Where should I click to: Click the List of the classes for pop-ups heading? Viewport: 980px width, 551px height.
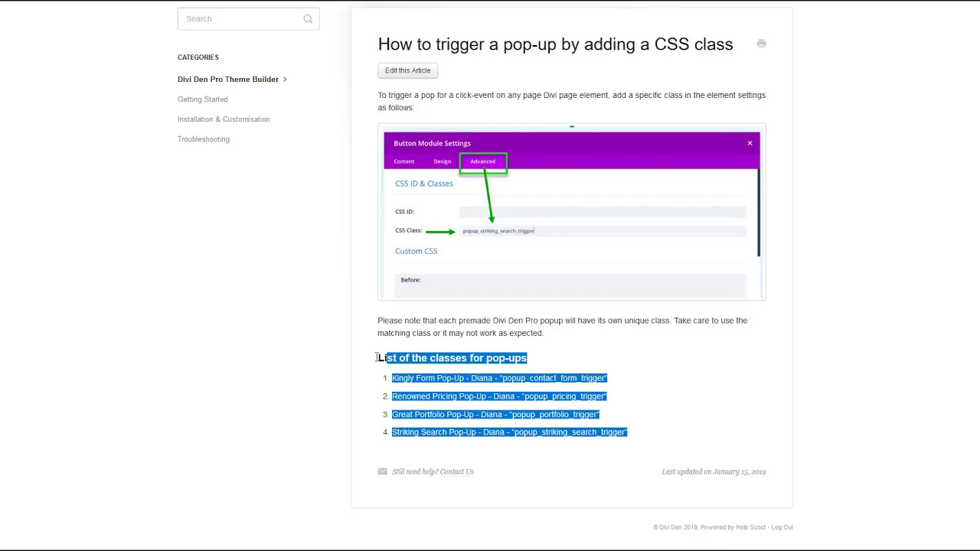point(452,358)
